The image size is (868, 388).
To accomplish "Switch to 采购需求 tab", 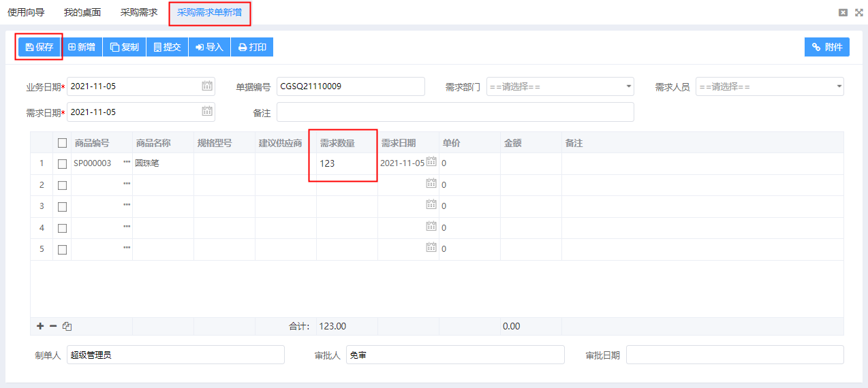I will point(139,12).
